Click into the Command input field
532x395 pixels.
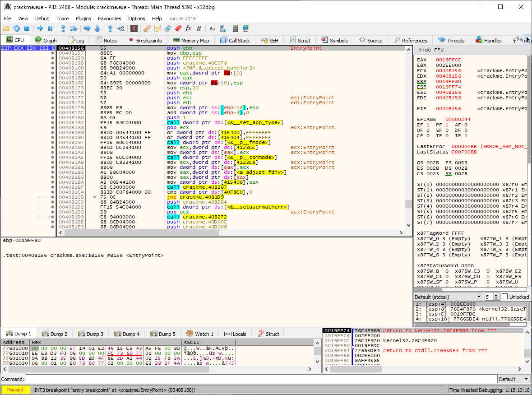(x=261, y=379)
